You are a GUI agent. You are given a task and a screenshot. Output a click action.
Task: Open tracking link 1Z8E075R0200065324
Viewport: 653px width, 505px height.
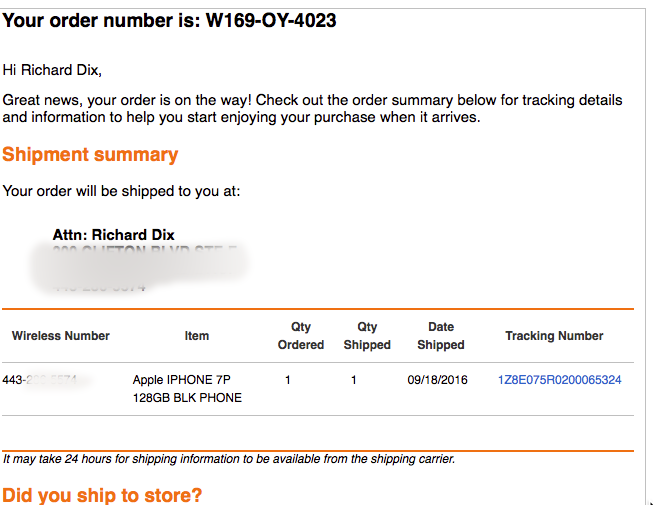[x=559, y=380]
